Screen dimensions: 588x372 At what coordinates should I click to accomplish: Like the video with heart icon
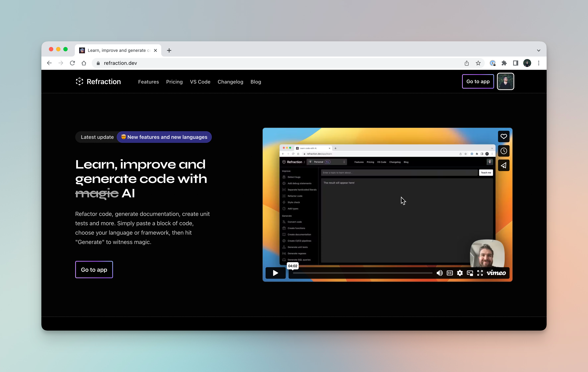pos(503,136)
